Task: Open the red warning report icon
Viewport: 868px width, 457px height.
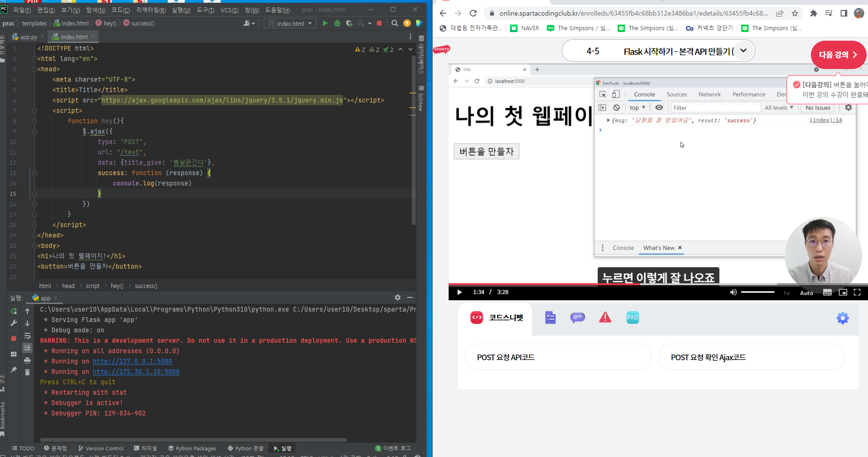Action: tap(605, 317)
